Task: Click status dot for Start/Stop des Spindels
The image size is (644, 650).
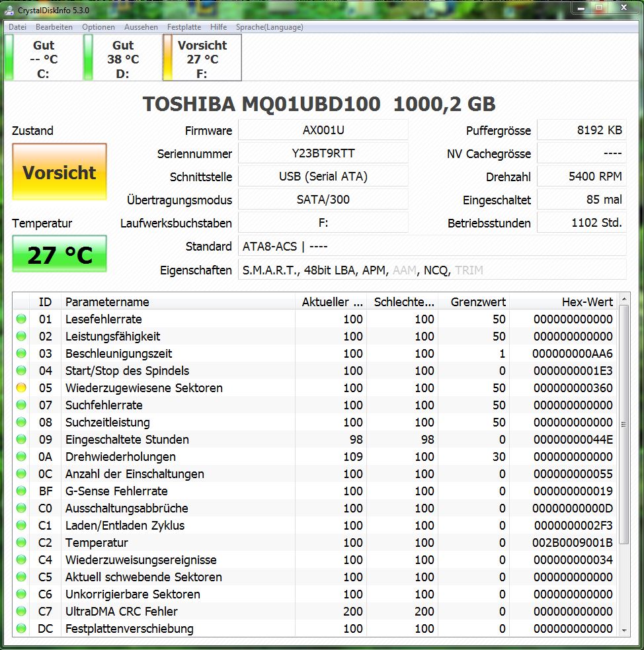Action: click(x=21, y=370)
